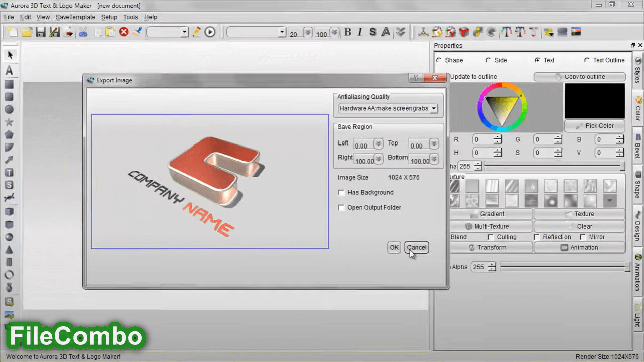644x362 pixels.
Task: Select the arrow selection tool
Action: [x=10, y=55]
